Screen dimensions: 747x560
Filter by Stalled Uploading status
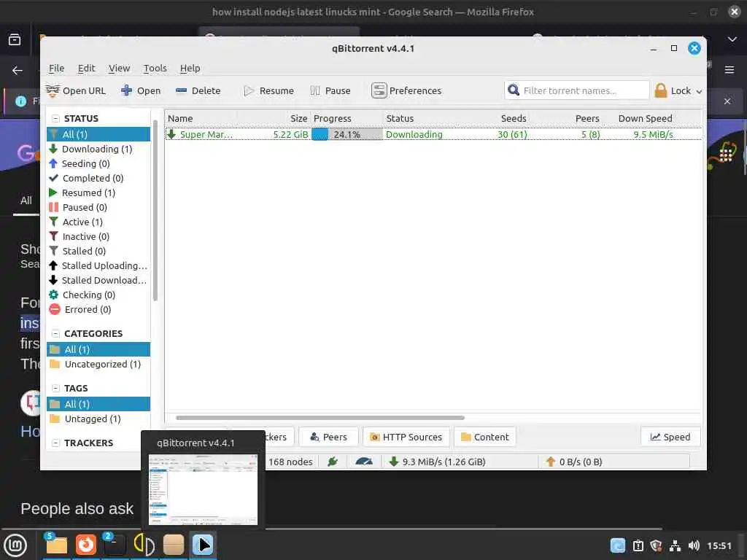pyautogui.click(x=98, y=265)
